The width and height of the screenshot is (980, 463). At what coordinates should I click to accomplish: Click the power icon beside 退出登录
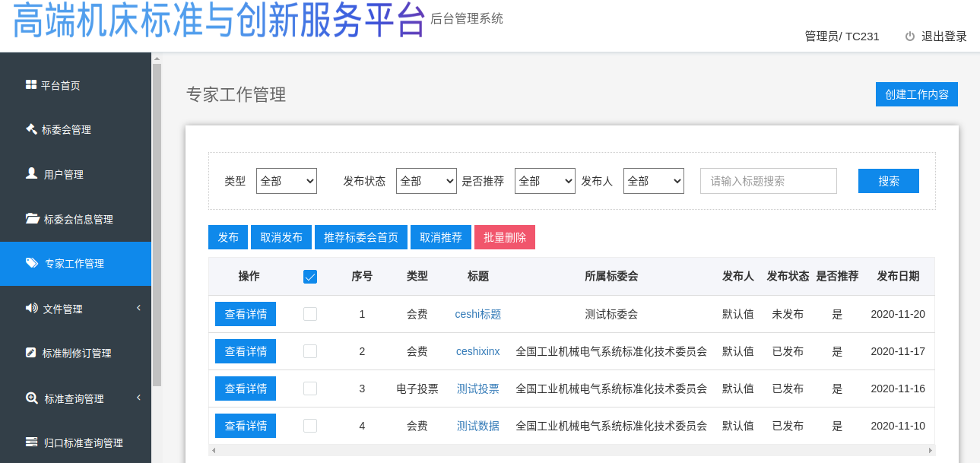tap(909, 36)
